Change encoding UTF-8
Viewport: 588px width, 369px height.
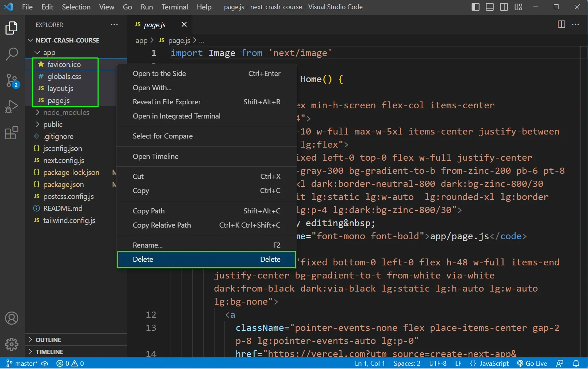438,363
